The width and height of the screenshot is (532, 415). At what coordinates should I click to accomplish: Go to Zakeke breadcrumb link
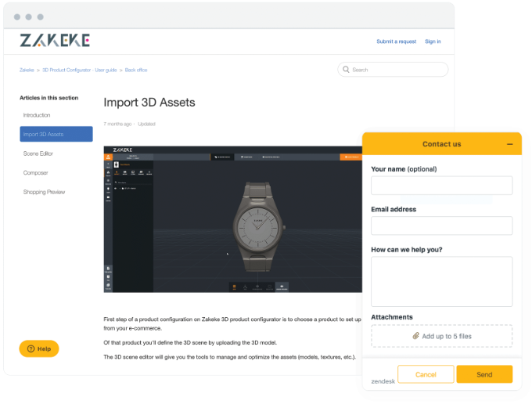point(27,70)
